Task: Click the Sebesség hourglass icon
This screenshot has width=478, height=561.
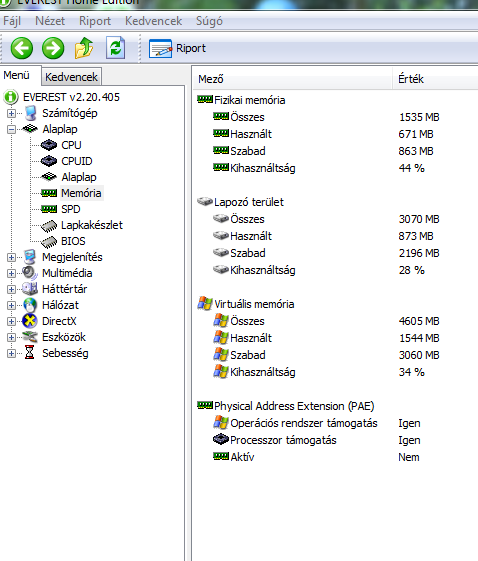Action: [x=30, y=353]
